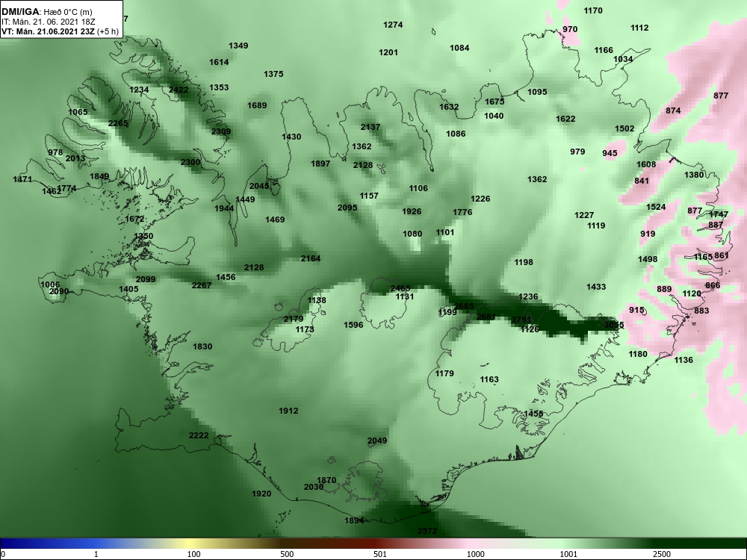This screenshot has width=747, height=560.
Task: Click the map value 1897
Action: pos(320,164)
